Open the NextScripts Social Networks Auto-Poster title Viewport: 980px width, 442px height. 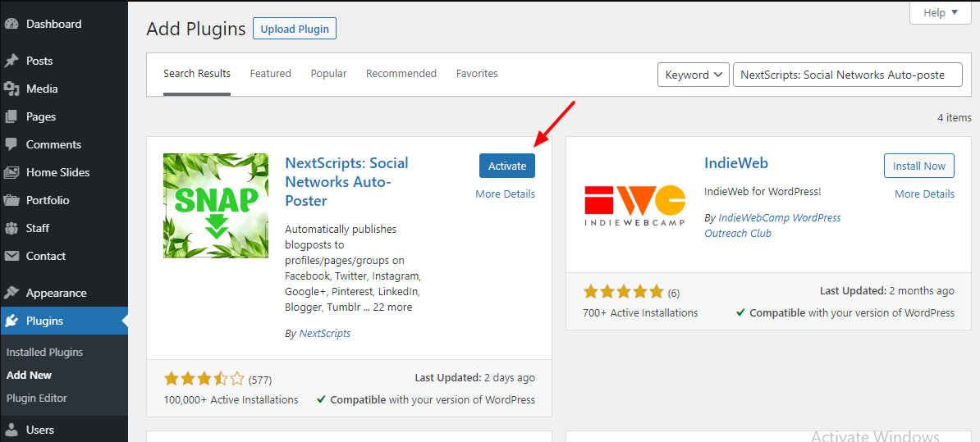pos(347,182)
